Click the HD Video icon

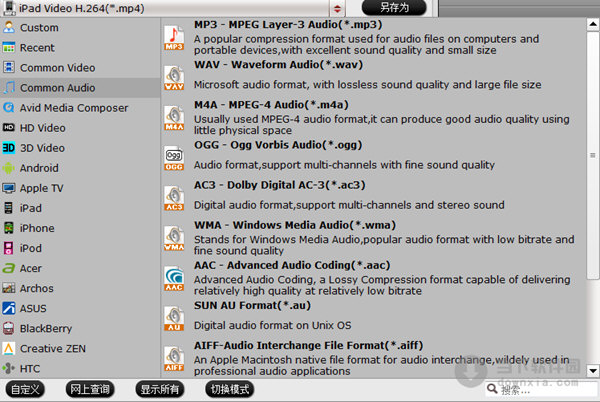click(8, 128)
